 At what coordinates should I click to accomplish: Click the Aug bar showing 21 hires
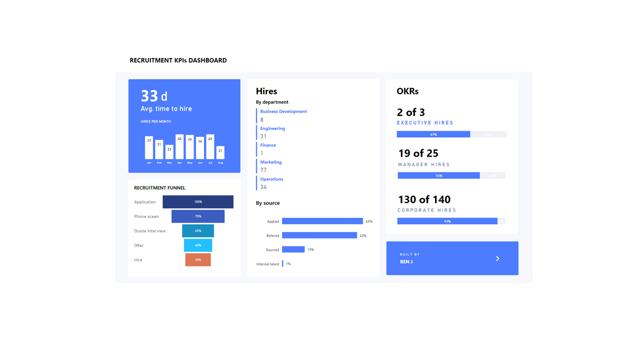[x=220, y=153]
